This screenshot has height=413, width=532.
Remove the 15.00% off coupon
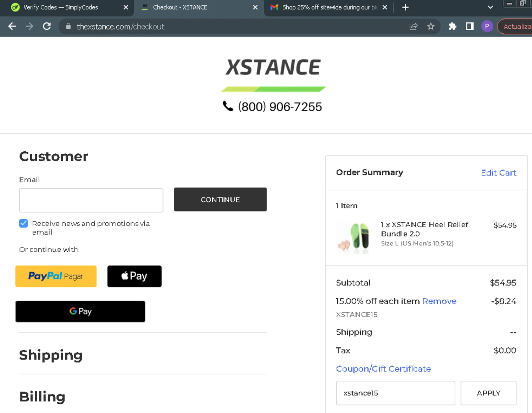click(439, 301)
